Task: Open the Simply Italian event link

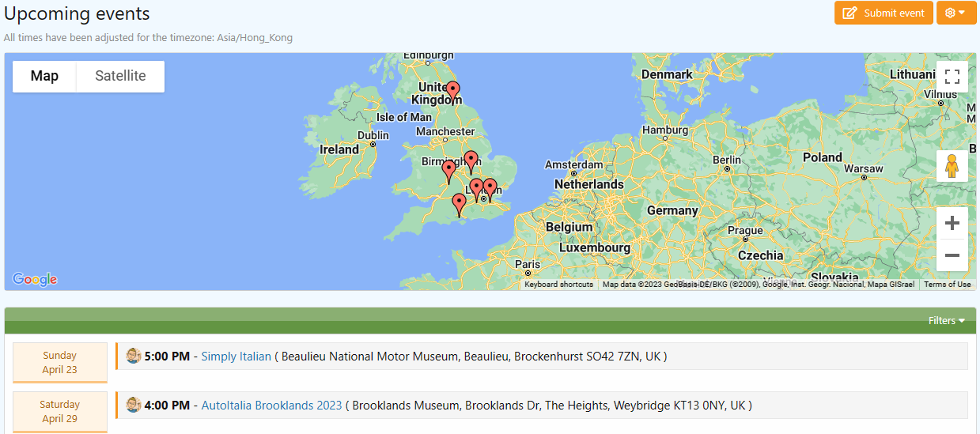Action: coord(236,357)
